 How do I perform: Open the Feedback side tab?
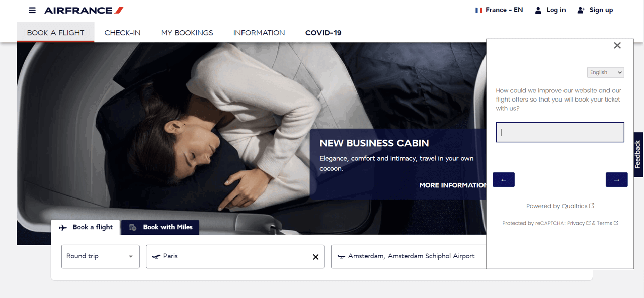638,154
